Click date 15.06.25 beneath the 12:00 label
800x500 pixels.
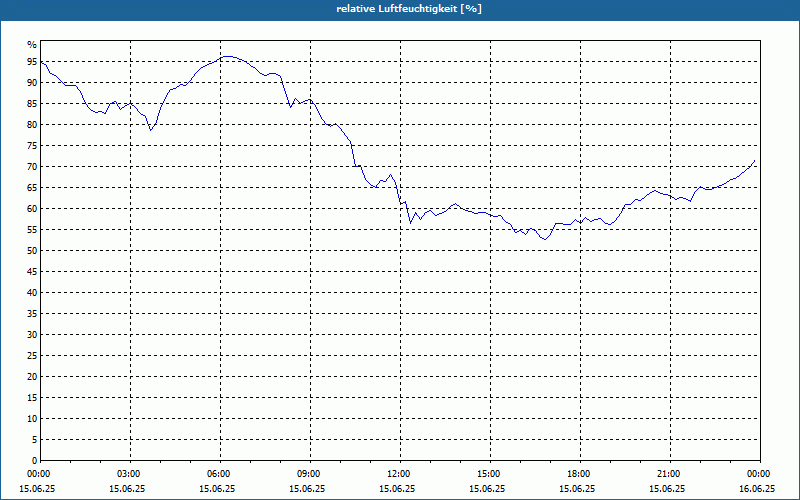[x=397, y=488]
